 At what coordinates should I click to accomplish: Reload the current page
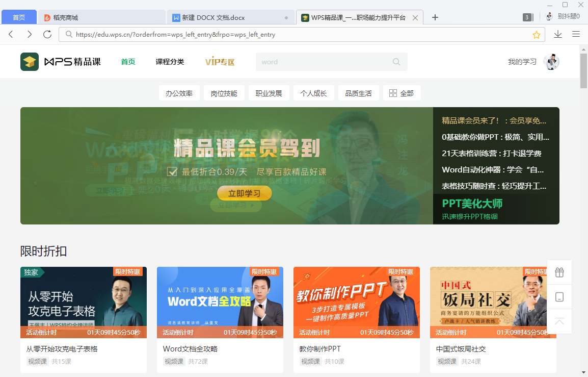point(47,34)
